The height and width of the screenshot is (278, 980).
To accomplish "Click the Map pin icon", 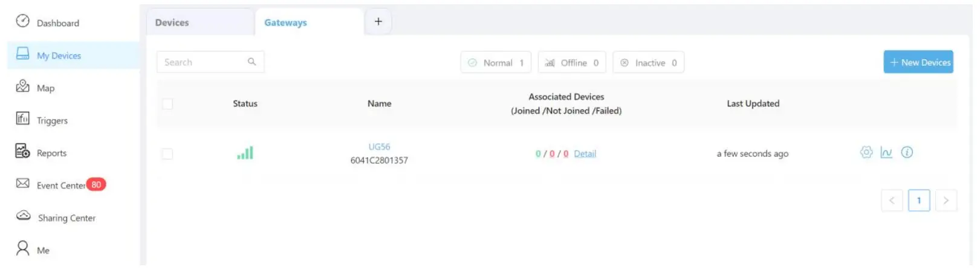I will pos(22,86).
